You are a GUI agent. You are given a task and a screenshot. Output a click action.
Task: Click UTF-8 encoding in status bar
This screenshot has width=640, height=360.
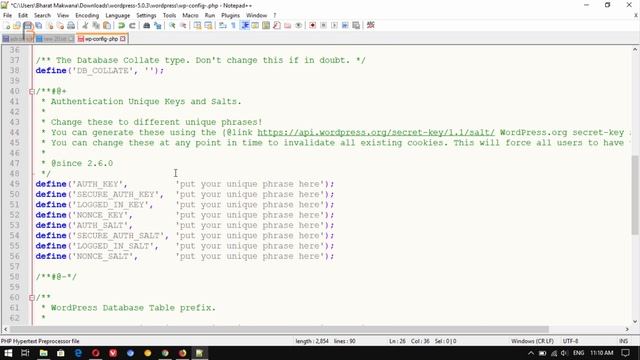pos(570,341)
